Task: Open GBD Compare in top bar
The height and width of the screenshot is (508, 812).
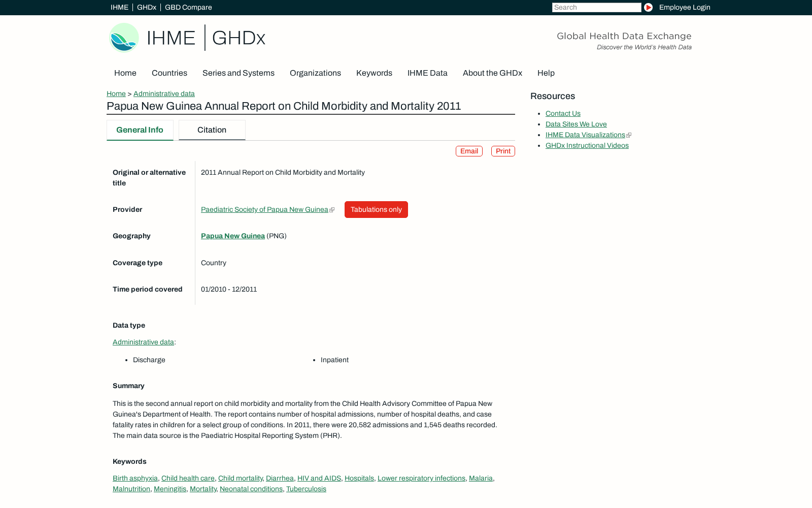Action: pyautogui.click(x=188, y=8)
